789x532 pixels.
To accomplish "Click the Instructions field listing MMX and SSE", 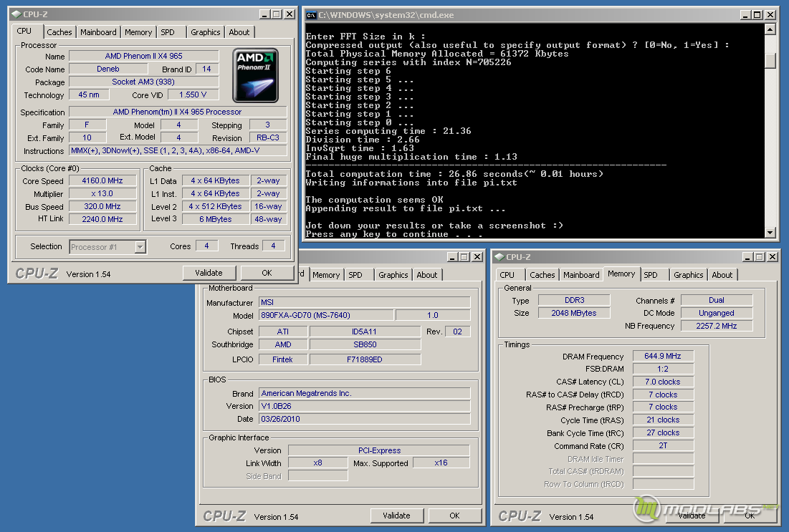I will point(178,150).
